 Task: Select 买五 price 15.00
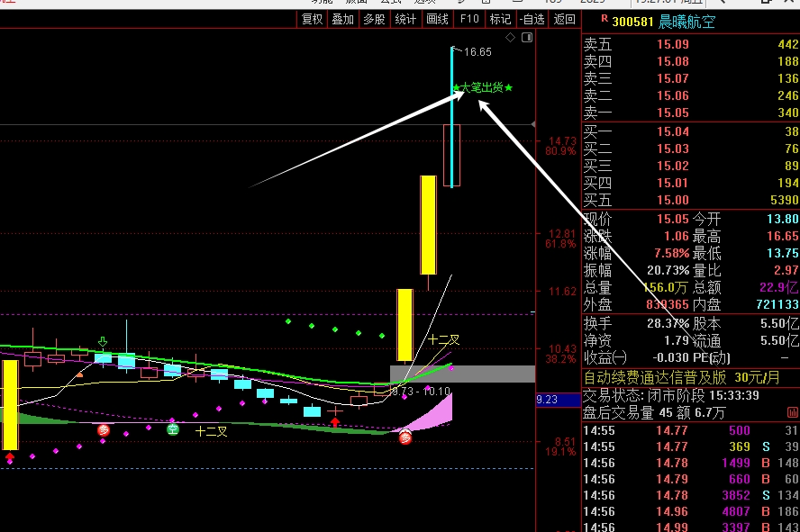(672, 200)
